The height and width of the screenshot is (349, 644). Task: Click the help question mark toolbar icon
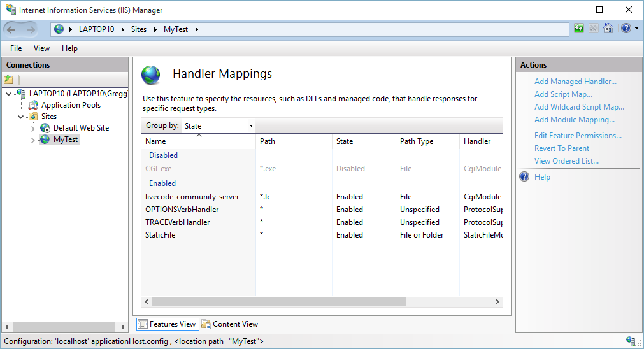pos(626,29)
